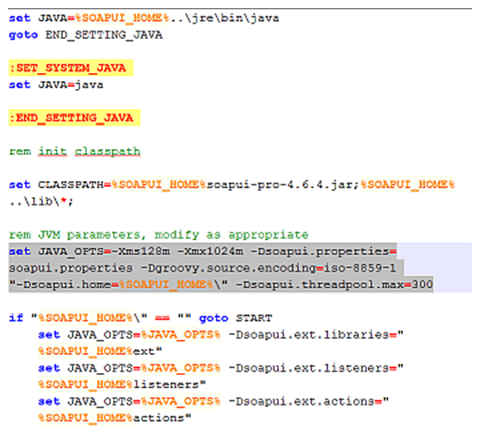480x437 pixels.
Task: Click the %SOAPUI_HOME%ext" line
Action: tap(100, 351)
